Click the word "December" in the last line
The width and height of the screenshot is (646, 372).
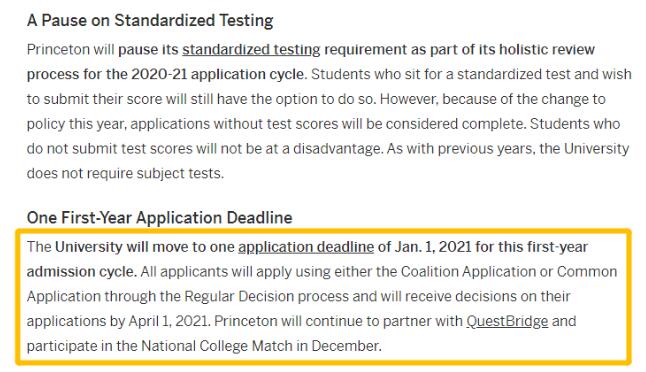[345, 346]
